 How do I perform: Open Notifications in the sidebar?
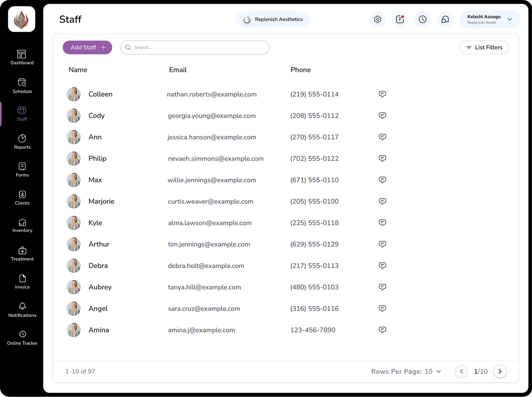click(x=22, y=310)
